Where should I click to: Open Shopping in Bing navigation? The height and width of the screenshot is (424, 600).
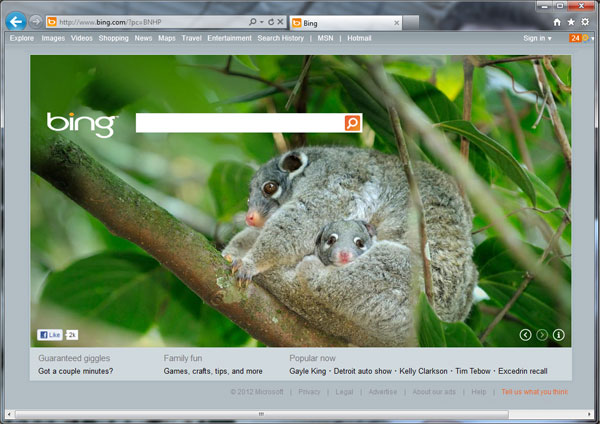coord(114,38)
